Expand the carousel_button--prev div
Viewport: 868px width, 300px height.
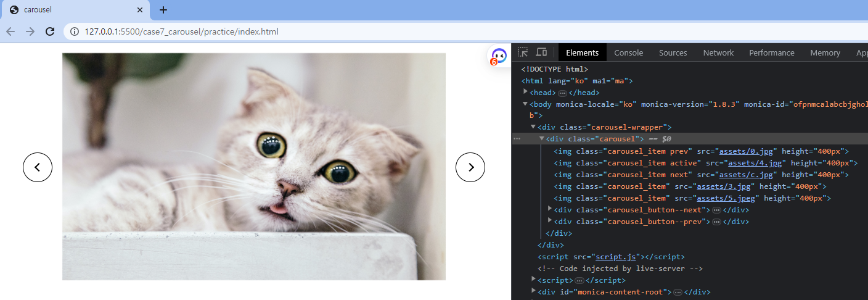550,221
